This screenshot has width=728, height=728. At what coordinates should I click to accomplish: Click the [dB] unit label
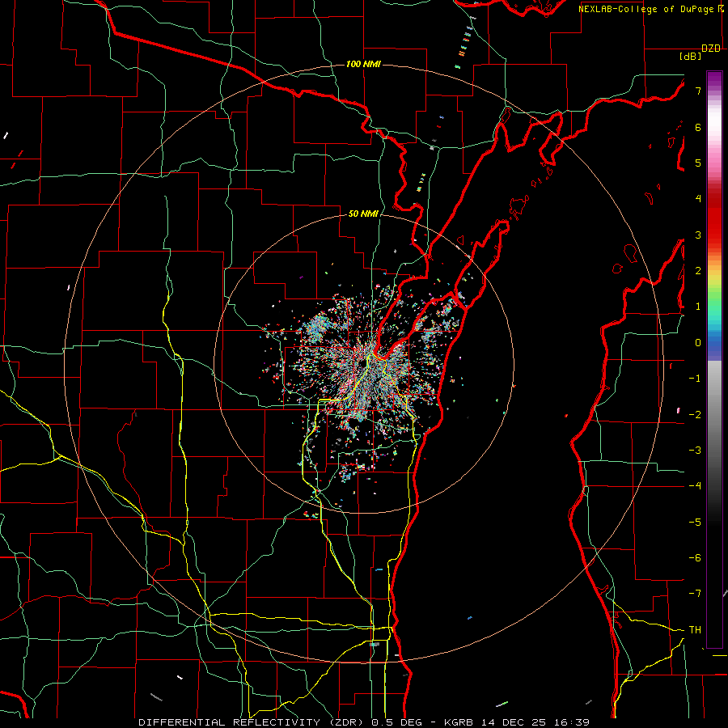tap(691, 57)
